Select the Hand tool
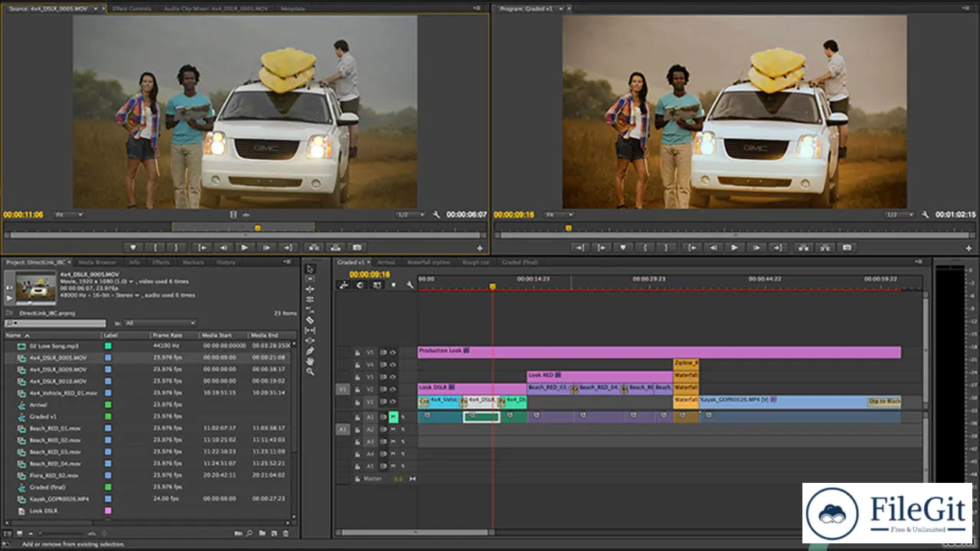The height and width of the screenshot is (551, 980). pos(310,360)
